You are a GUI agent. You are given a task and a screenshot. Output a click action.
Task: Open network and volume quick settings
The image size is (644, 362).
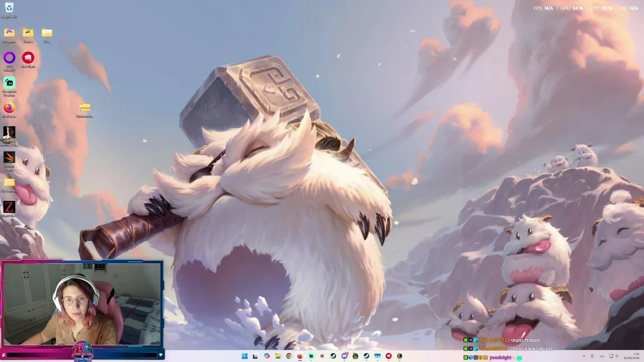pyautogui.click(x=614, y=356)
